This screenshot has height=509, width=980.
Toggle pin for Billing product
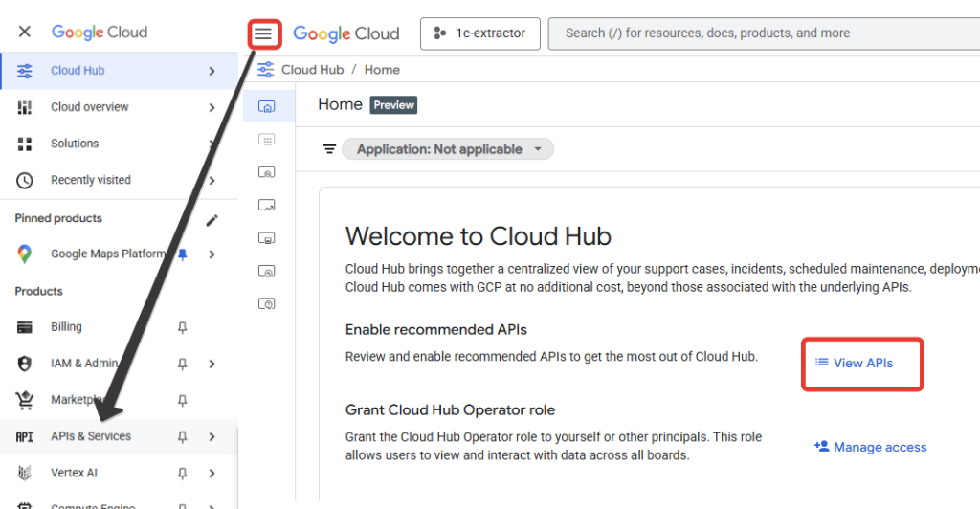[183, 327]
